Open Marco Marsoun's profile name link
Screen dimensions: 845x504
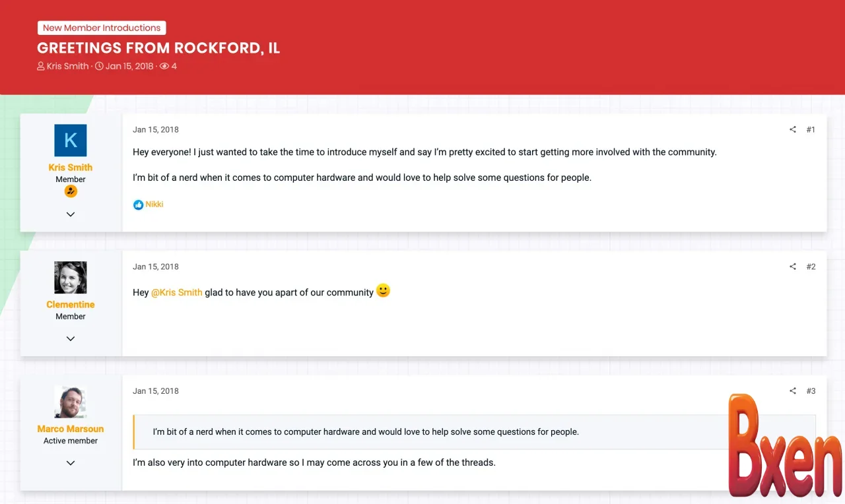click(x=71, y=428)
